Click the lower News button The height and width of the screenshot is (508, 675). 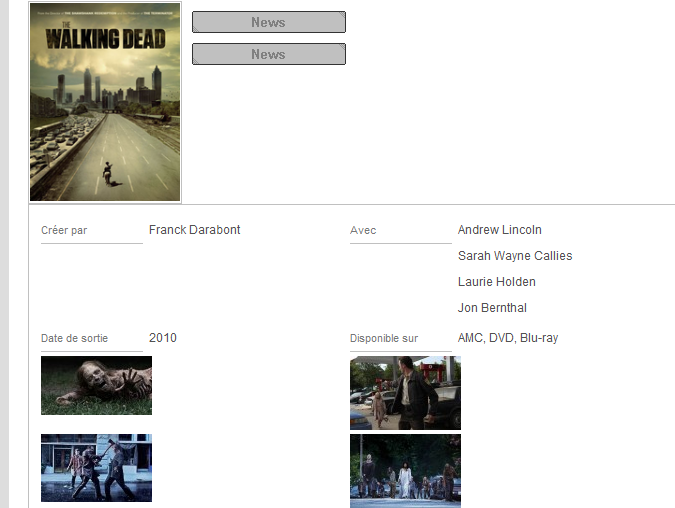269,54
